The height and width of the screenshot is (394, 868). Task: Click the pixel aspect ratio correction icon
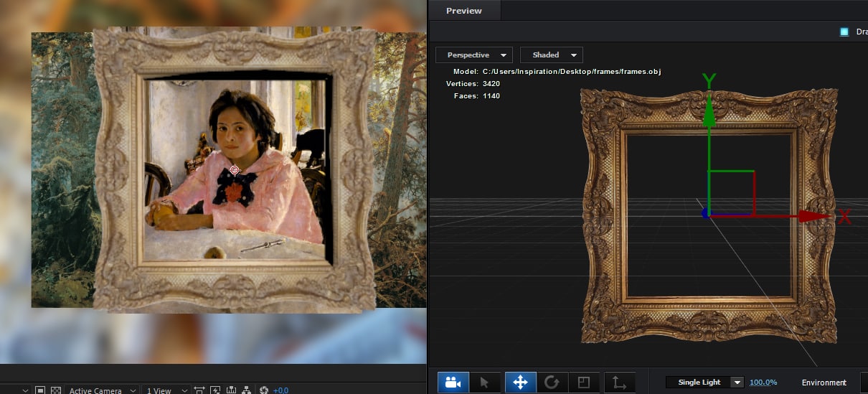pyautogui.click(x=199, y=390)
